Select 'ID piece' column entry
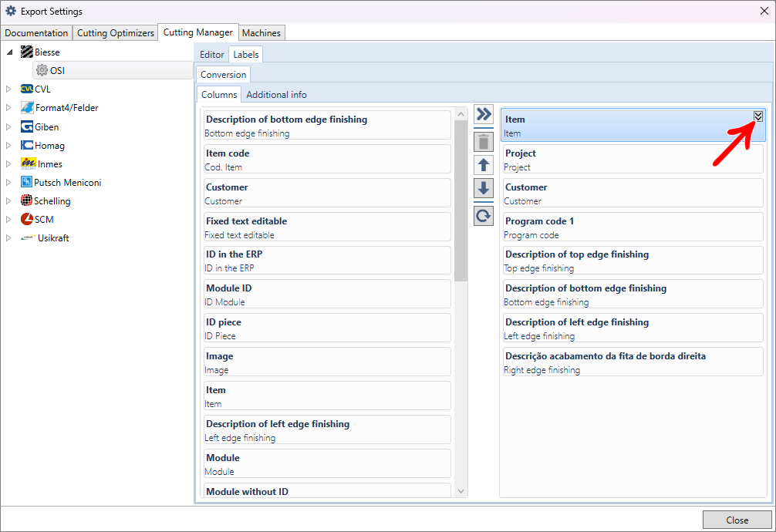Viewport: 776px width, 532px height. 327,328
